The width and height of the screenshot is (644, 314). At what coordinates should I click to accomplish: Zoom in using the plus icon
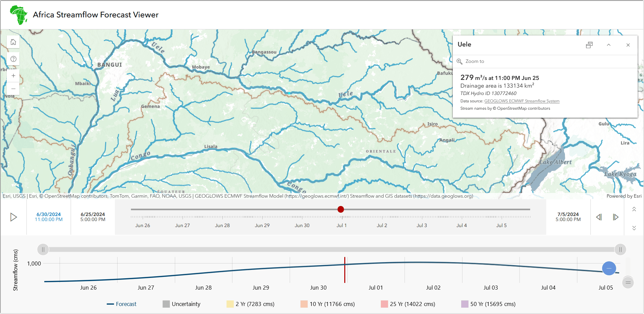[13, 76]
